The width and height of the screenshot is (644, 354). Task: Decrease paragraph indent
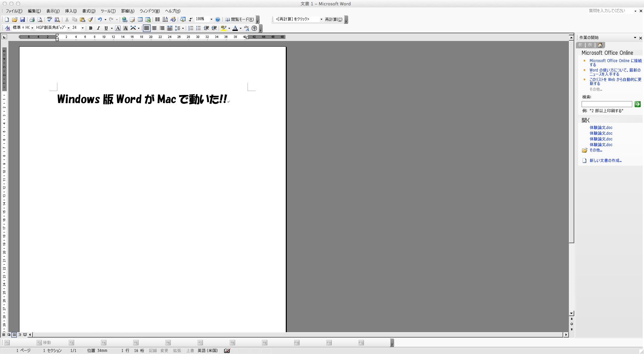pyautogui.click(x=207, y=28)
